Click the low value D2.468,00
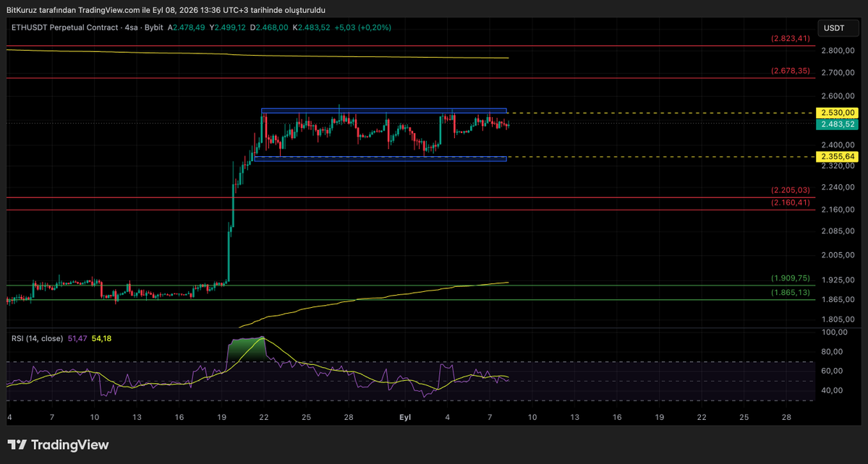The height and width of the screenshot is (464, 868). pos(270,27)
